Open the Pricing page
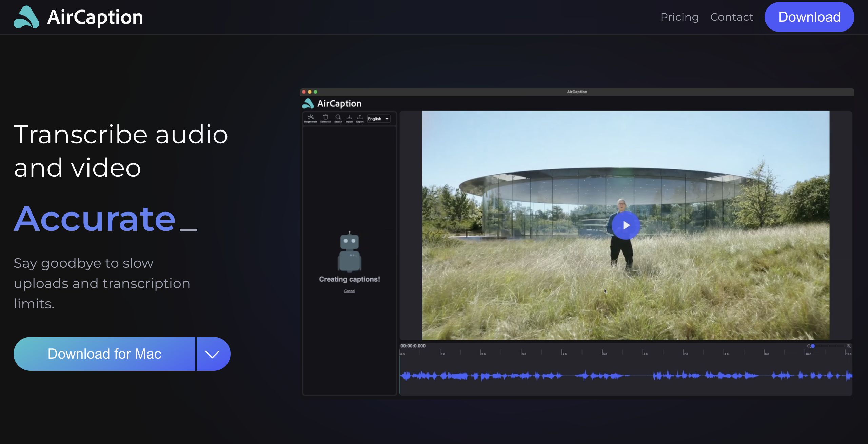Screen dimensions: 868x444 [x=679, y=17]
